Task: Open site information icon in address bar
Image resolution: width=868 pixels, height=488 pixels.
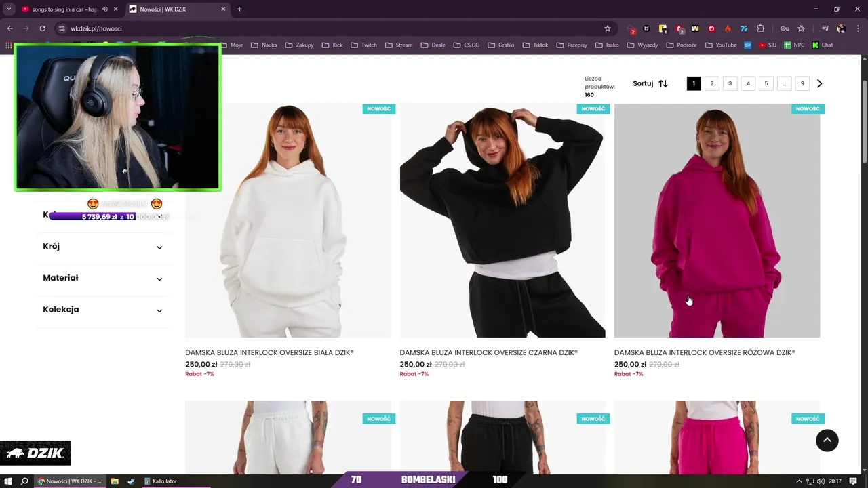Action: 62,28
